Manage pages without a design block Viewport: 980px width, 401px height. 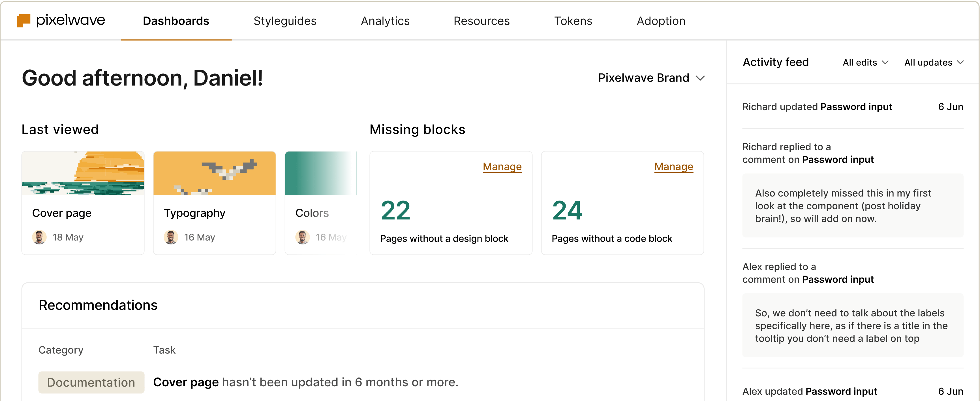pos(502,167)
